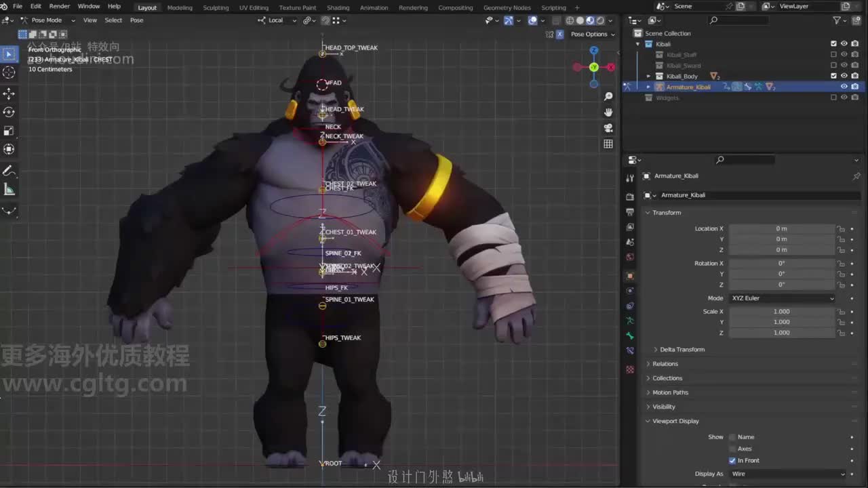
Task: Activate the 3D Cursor tool
Action: [9, 73]
